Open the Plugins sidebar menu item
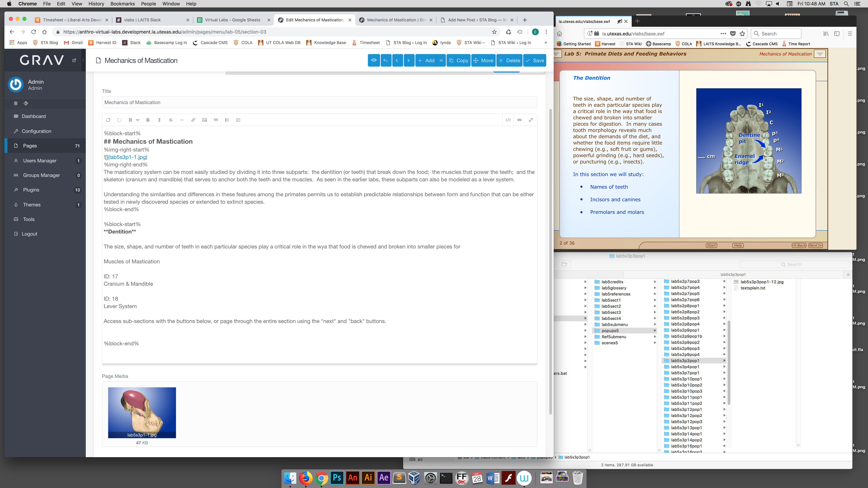Viewport: 868px width, 488px height. coord(31,190)
